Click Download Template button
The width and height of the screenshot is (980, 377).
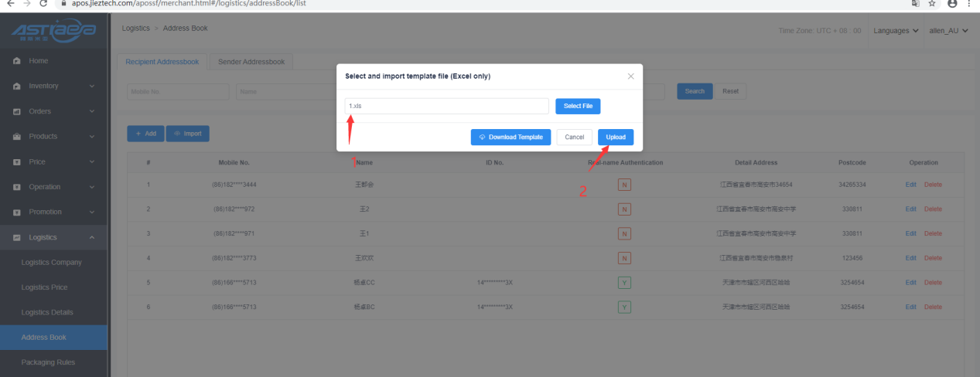point(510,137)
